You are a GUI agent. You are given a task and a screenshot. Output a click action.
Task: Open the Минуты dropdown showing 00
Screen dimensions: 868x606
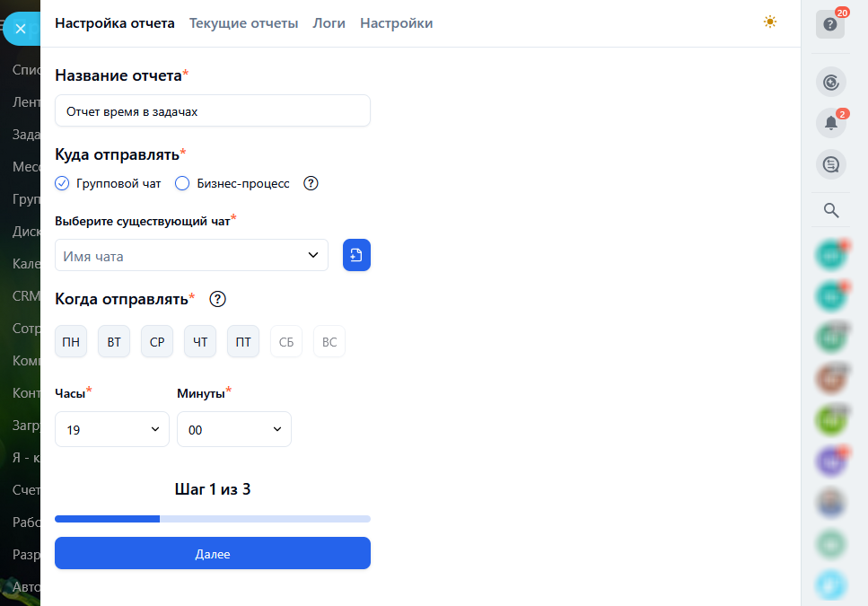[x=234, y=429]
